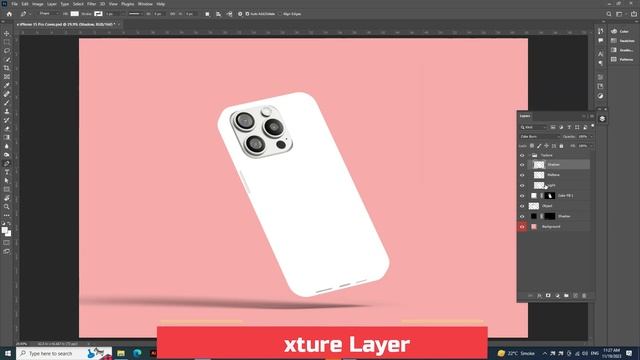Select the Clone Stamp tool
This screenshot has width=640, height=360.
click(7, 111)
